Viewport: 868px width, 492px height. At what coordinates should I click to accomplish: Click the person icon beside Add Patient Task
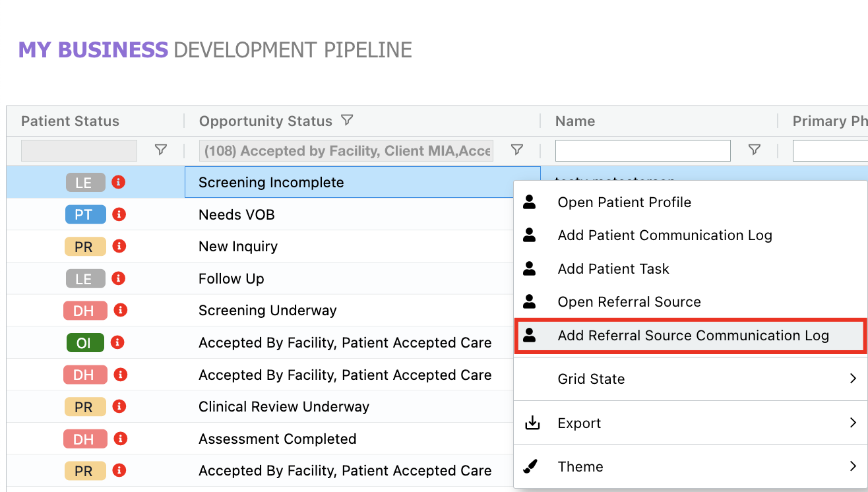pyautogui.click(x=530, y=268)
